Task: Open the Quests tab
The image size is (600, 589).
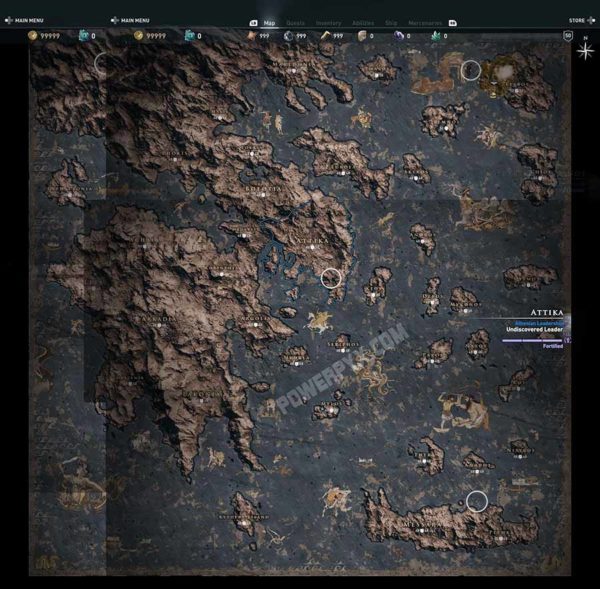Action: pos(296,22)
